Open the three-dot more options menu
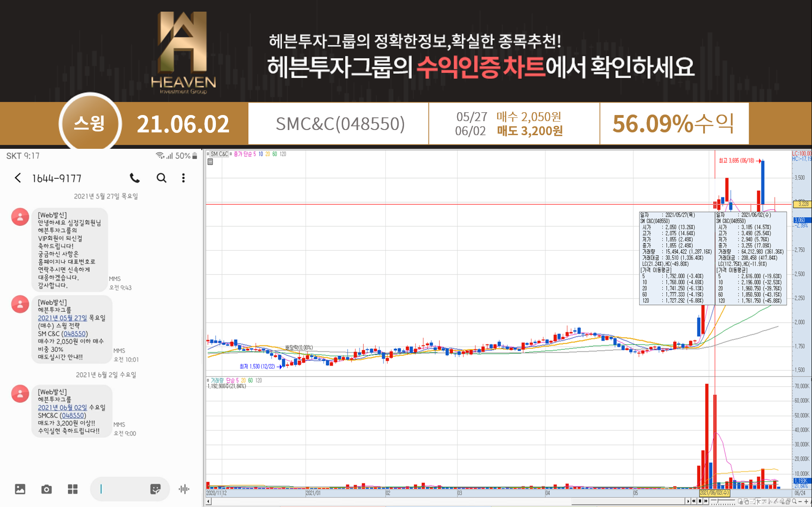The image size is (812, 507). click(184, 178)
